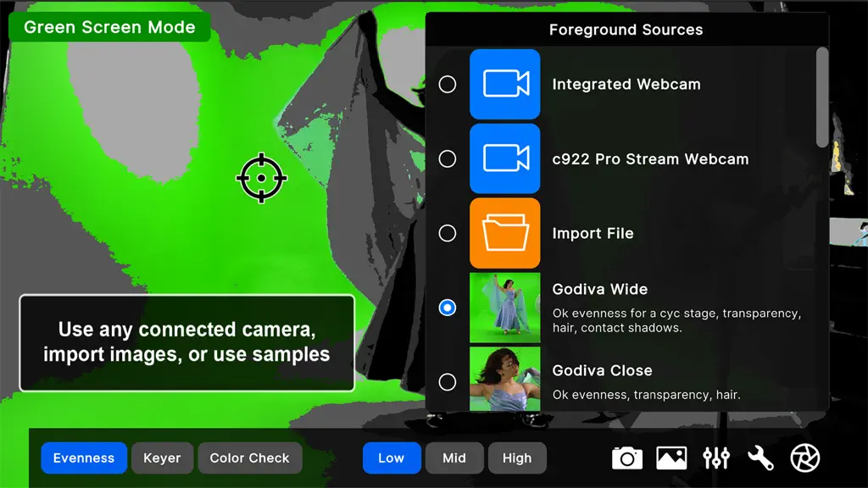Click the c922 Pro Stream Webcam icon
The image size is (868, 488).
505,158
